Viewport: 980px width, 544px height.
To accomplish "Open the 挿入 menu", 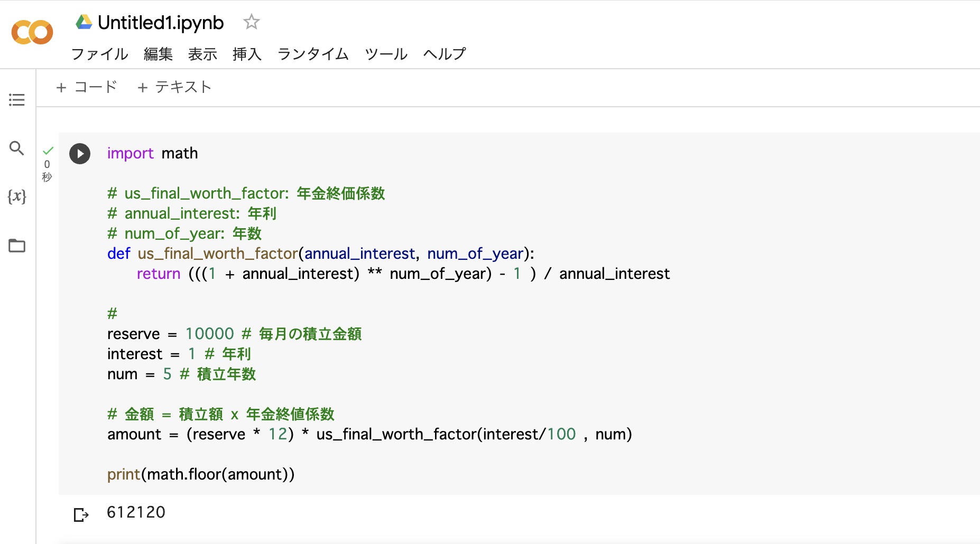I will [246, 54].
